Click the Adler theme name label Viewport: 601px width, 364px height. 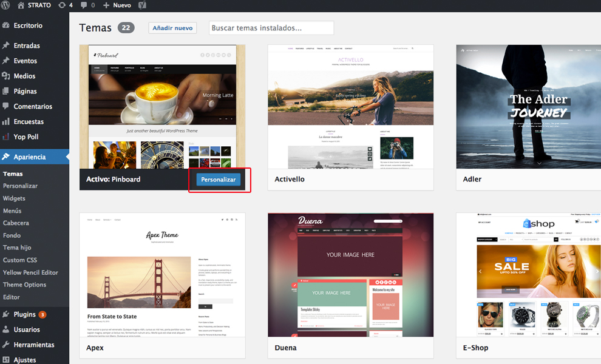click(472, 180)
